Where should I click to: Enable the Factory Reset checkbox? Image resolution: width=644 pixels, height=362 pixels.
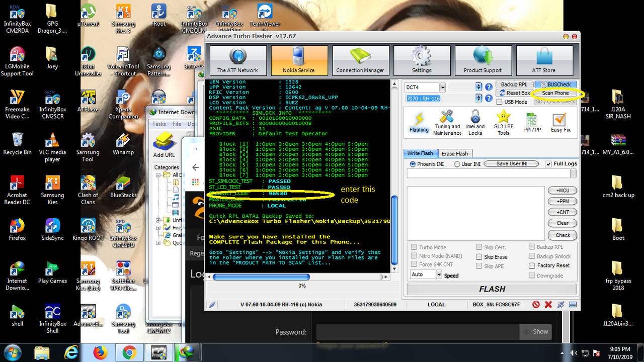tap(532, 265)
